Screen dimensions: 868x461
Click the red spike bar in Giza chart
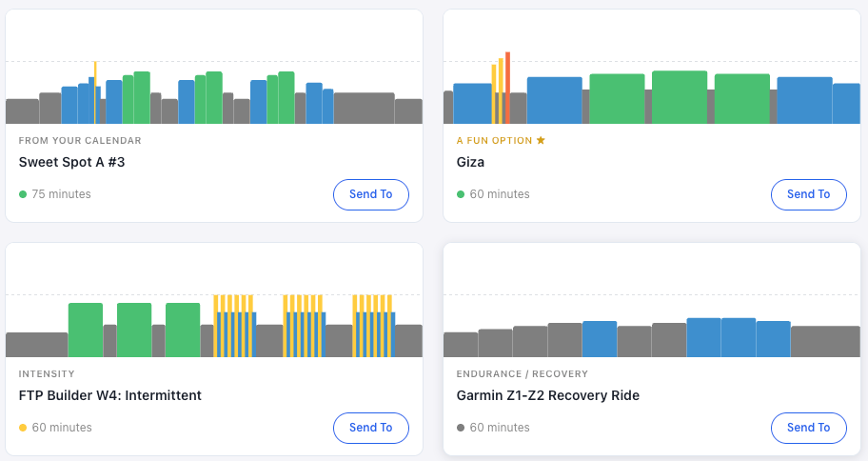click(x=507, y=89)
